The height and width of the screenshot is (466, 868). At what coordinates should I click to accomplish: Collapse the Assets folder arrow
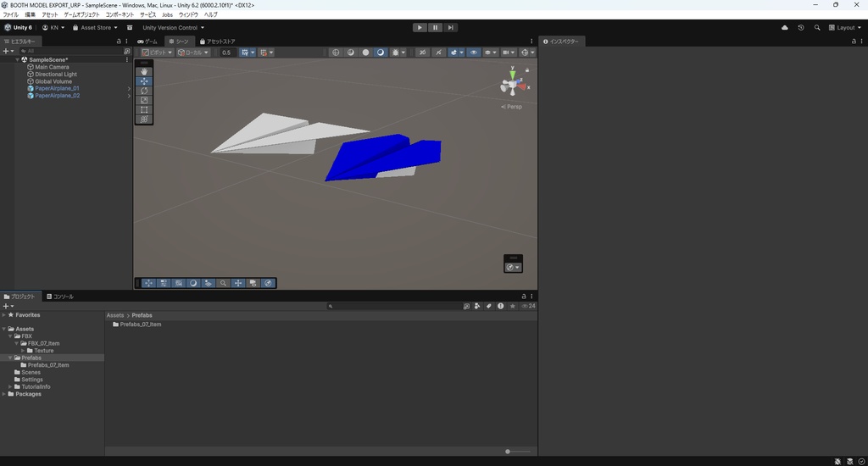[x=4, y=329]
